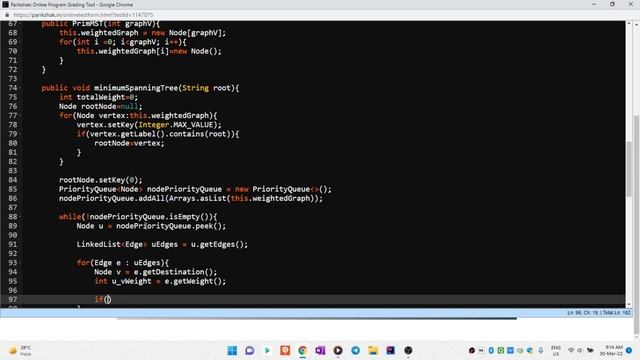Click line number 91 in the gutter
This screenshot has height=360, width=640.
pos(13,244)
